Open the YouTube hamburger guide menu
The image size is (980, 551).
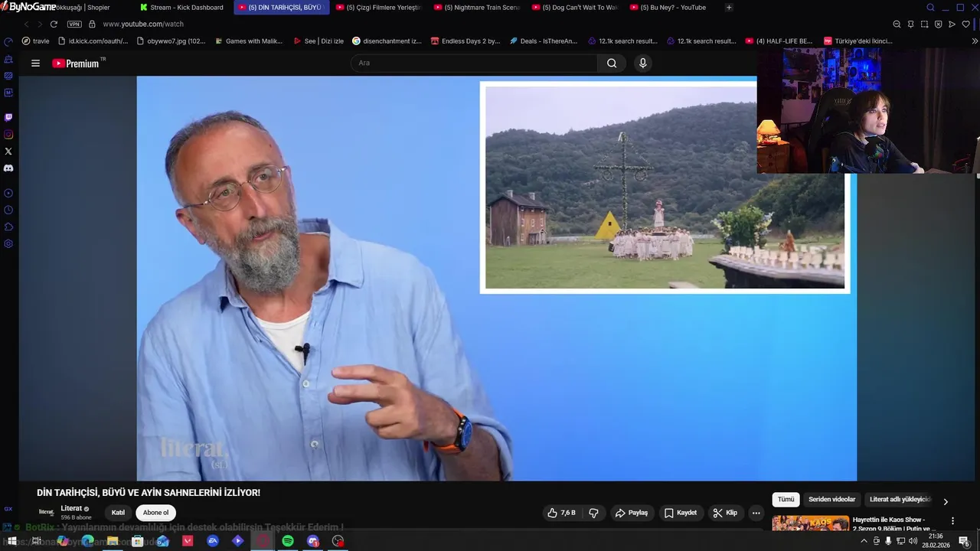(35, 64)
